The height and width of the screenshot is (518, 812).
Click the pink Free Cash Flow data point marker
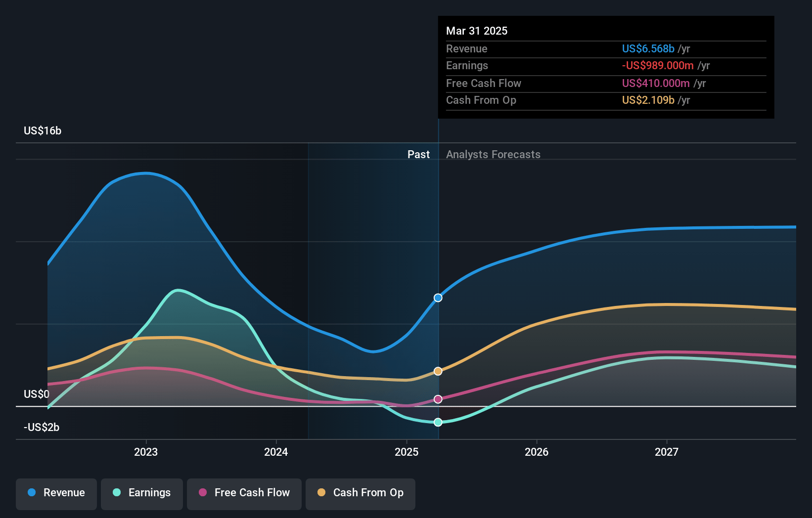coord(438,399)
